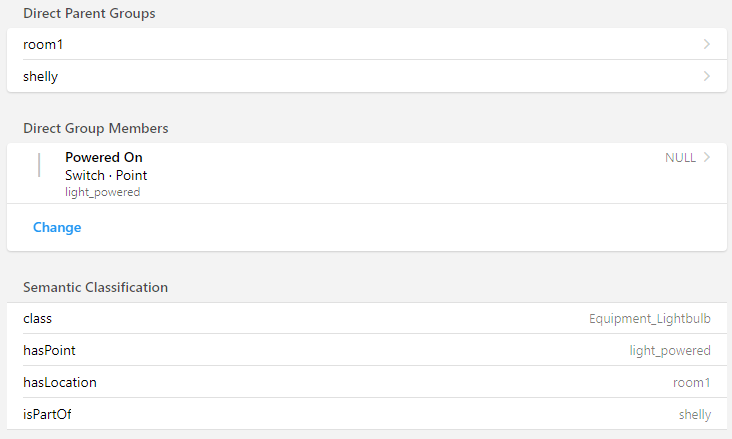
Task: Click the light_powered hasPoint value
Action: 670,351
